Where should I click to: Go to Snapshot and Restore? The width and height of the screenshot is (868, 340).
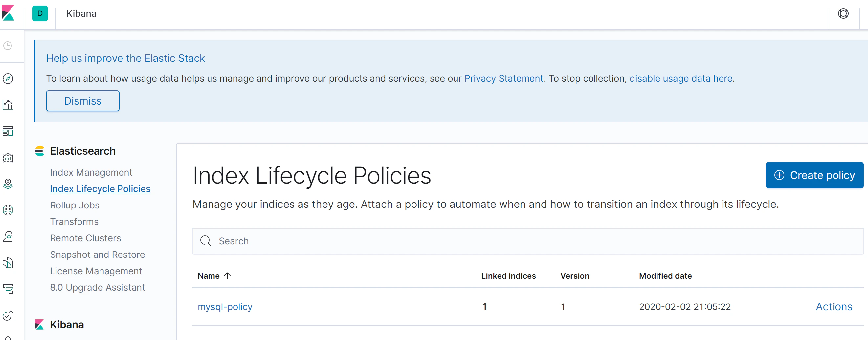coord(98,255)
